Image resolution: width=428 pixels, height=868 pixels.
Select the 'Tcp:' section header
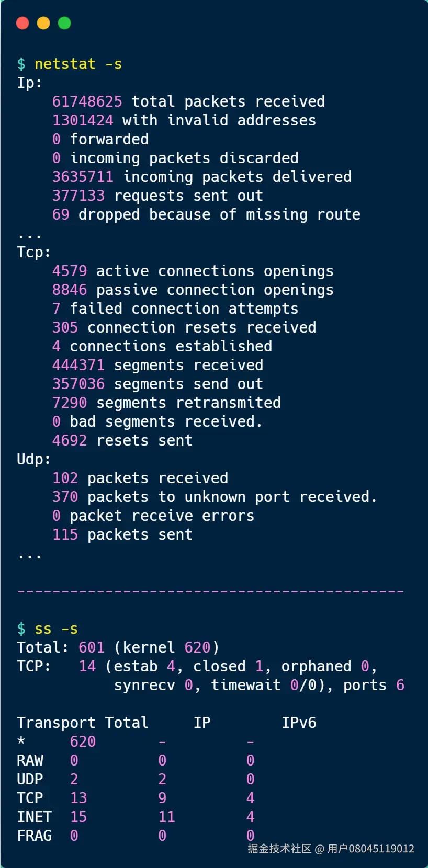(x=34, y=252)
